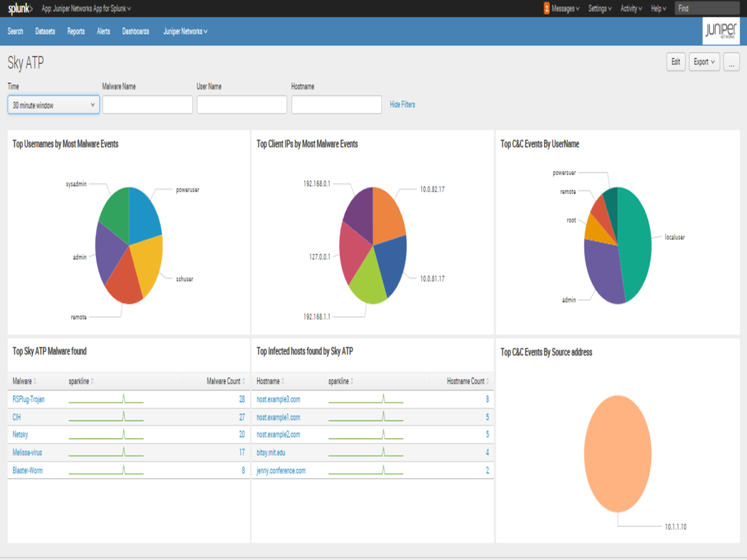Click the User Name input field

(242, 105)
